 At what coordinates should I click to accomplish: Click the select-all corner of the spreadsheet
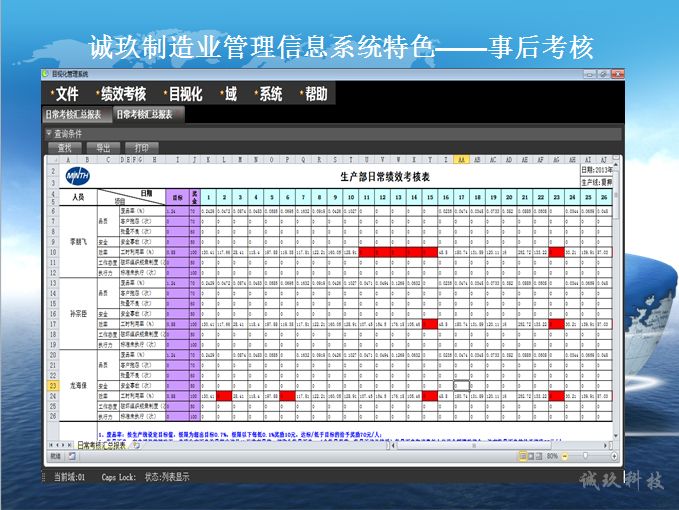pyautogui.click(x=53, y=160)
